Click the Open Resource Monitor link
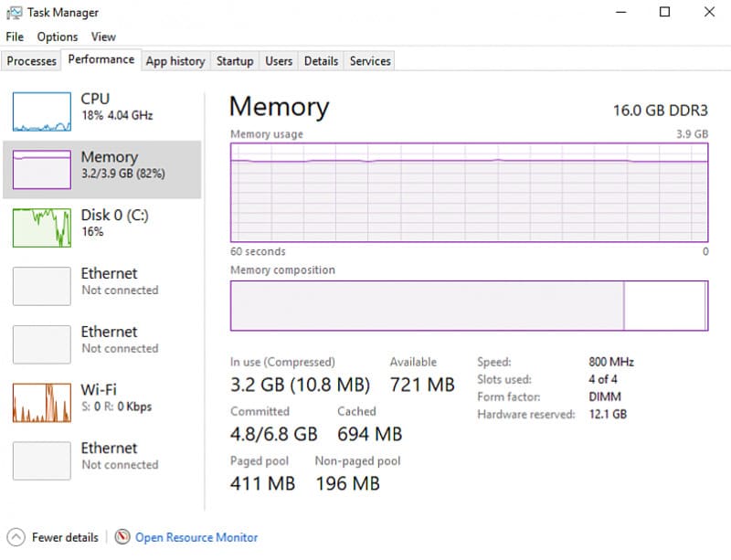 (196, 537)
